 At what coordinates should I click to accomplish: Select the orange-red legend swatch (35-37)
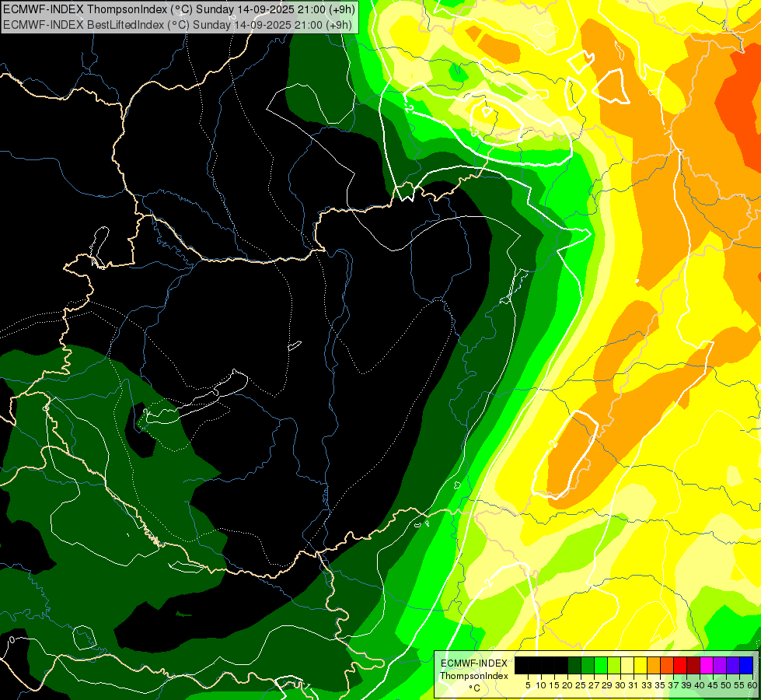pos(667,665)
